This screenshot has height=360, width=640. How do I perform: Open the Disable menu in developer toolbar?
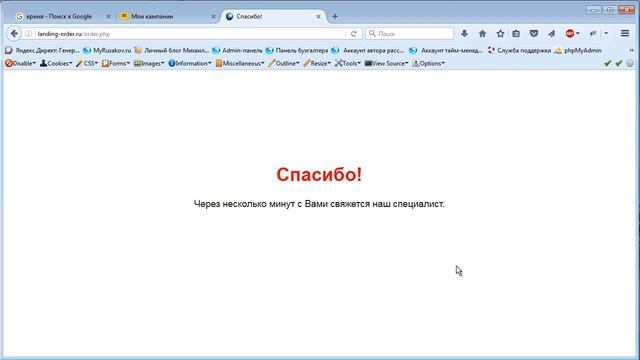[20, 63]
